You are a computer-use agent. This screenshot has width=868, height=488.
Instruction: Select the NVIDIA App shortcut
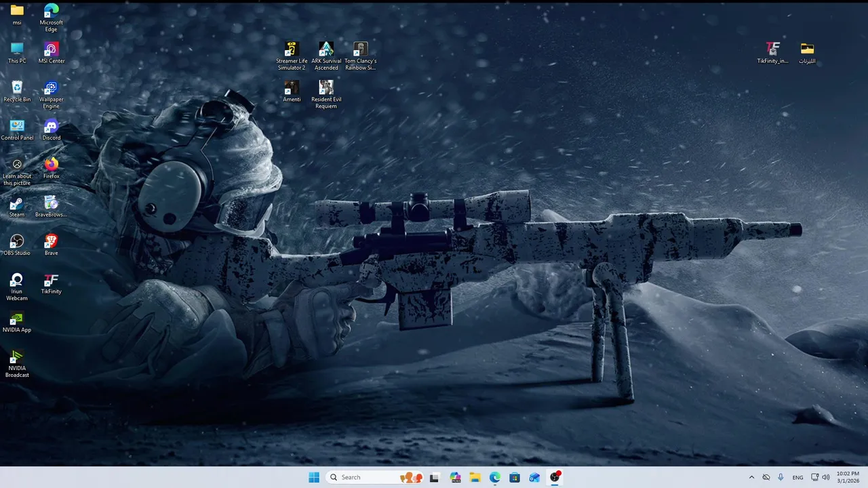point(17,323)
